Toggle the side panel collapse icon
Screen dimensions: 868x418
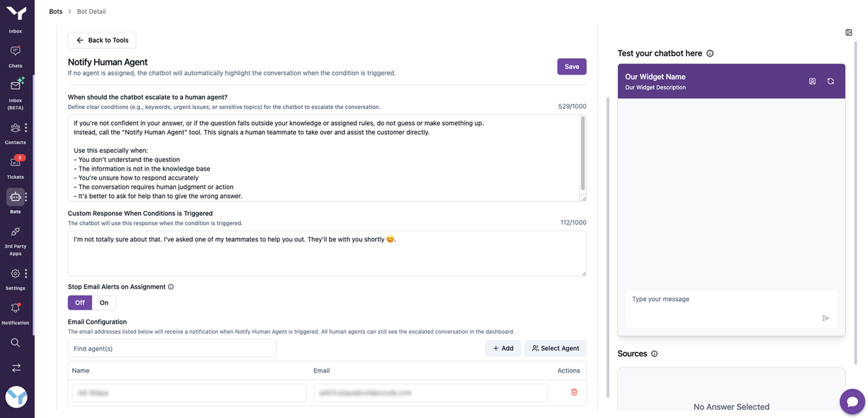point(848,33)
